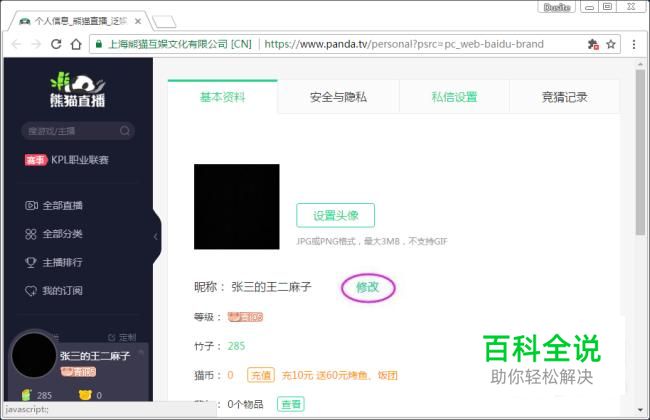The image size is (650, 420).
Task: Click sidebar username 张三的王二麻子
Action: point(95,356)
